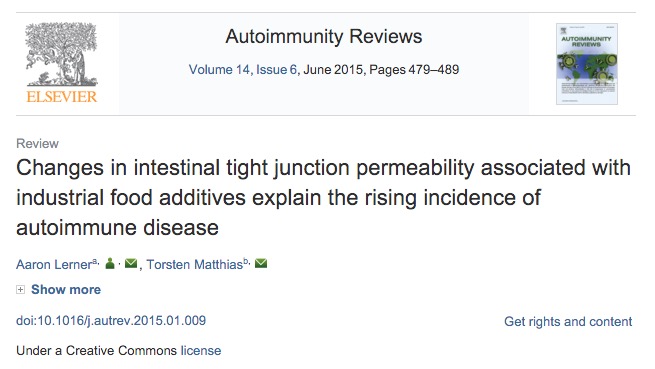Open author Torsten Matthias's name link

(x=194, y=265)
